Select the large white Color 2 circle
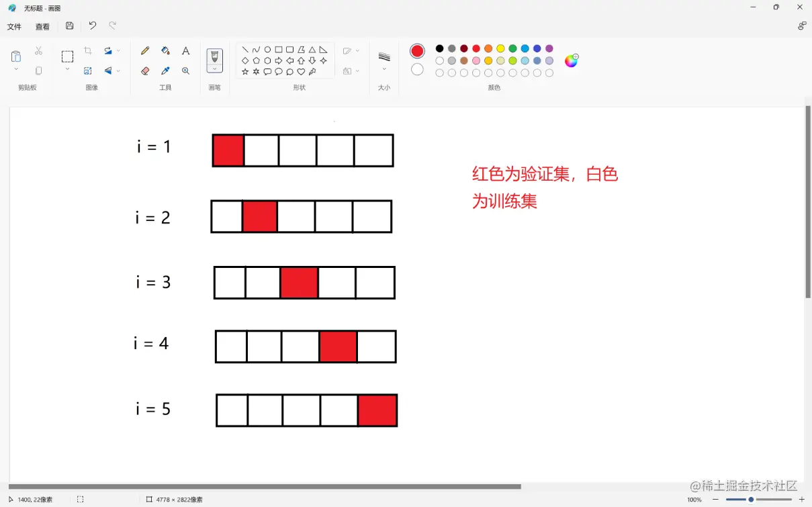 pyautogui.click(x=417, y=69)
